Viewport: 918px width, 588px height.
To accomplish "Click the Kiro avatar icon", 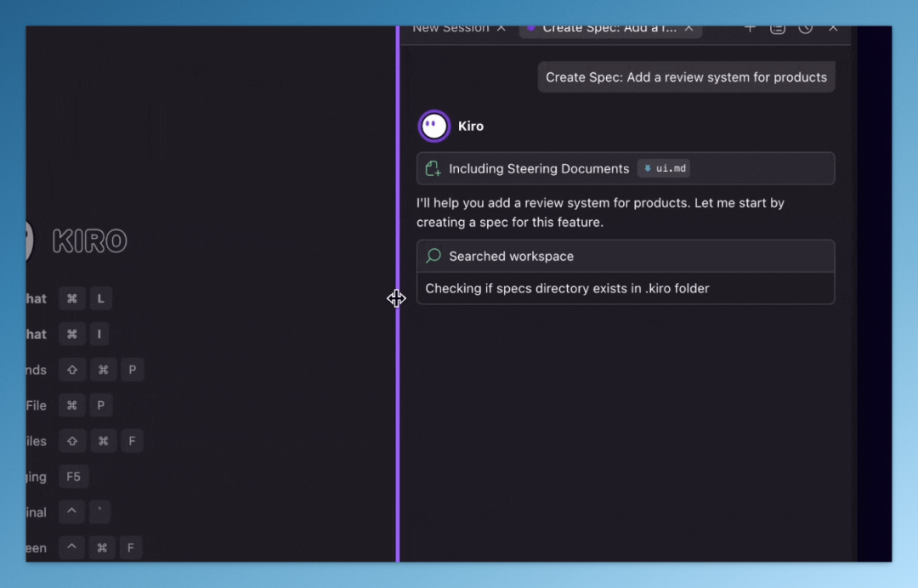I will [x=433, y=126].
